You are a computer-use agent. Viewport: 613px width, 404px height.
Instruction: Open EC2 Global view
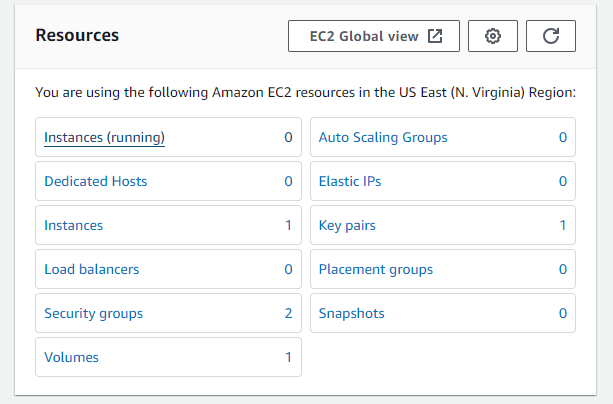[x=374, y=36]
